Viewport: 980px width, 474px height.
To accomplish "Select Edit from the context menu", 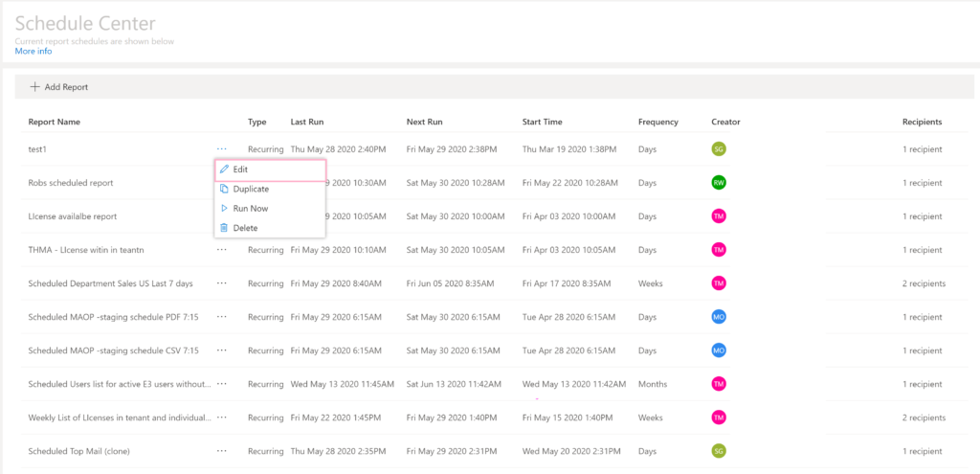I will [241, 169].
